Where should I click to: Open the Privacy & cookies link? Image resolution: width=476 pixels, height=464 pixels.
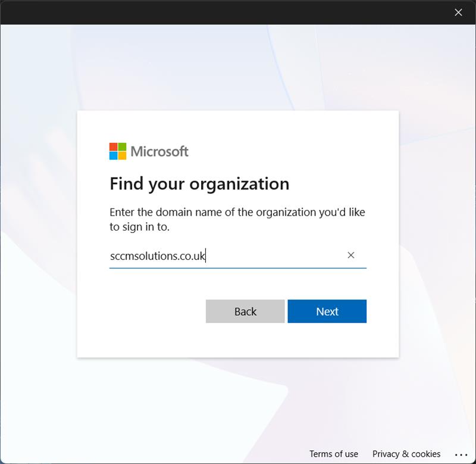pyautogui.click(x=406, y=454)
